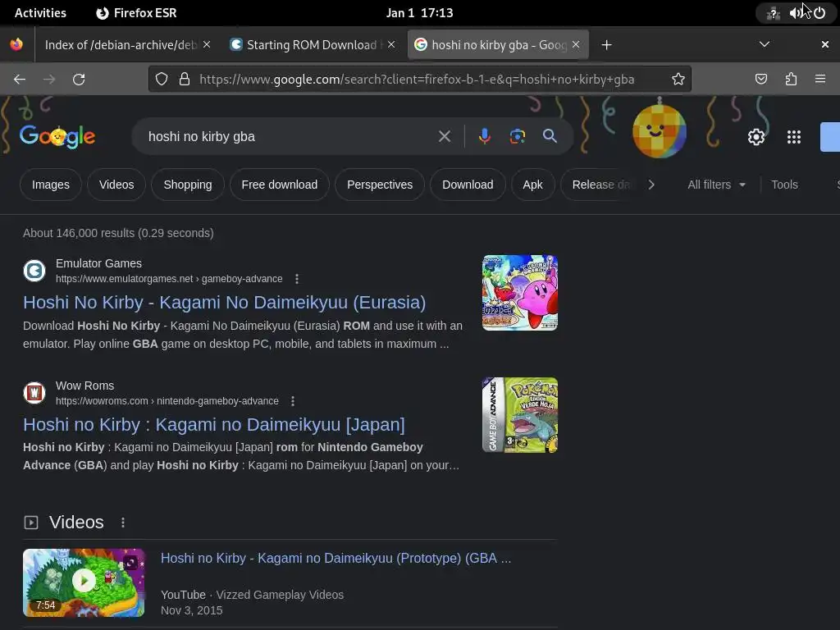This screenshot has height=630, width=840.
Task: Open the Firefox View pinned icon
Action: (x=16, y=44)
